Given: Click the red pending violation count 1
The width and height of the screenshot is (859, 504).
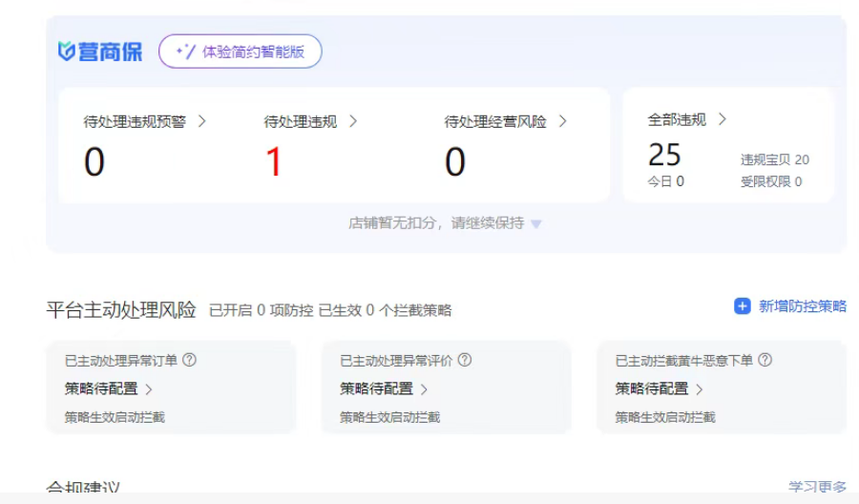Looking at the screenshot, I should pyautogui.click(x=274, y=162).
